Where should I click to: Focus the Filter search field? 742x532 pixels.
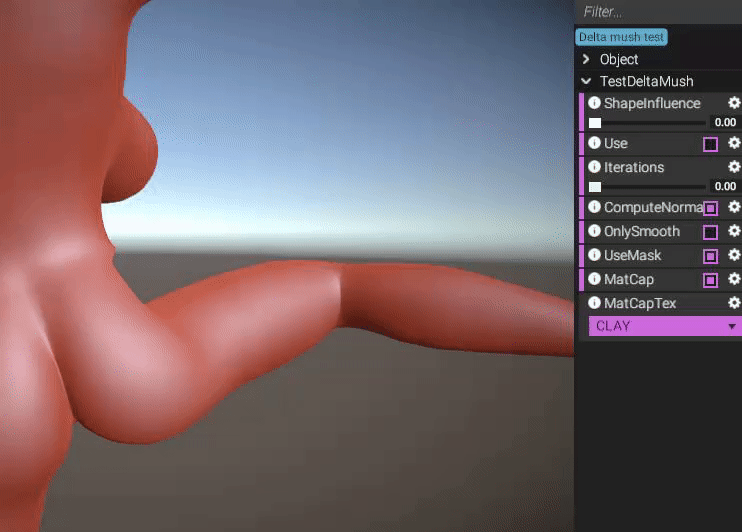[x=658, y=12]
